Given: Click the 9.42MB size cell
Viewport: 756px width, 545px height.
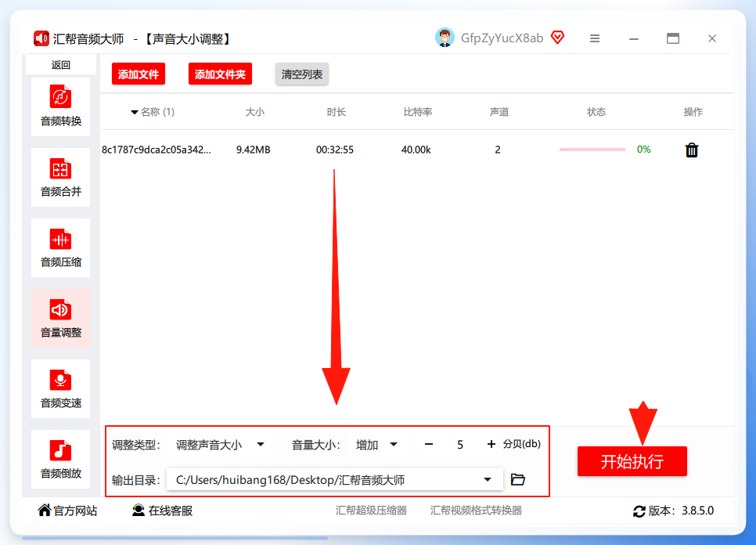Looking at the screenshot, I should click(253, 150).
